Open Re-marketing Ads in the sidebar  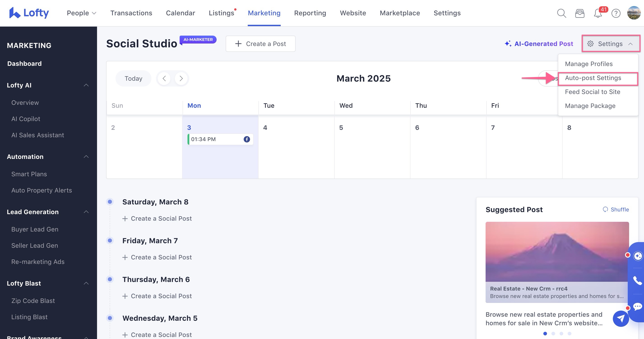(x=38, y=262)
